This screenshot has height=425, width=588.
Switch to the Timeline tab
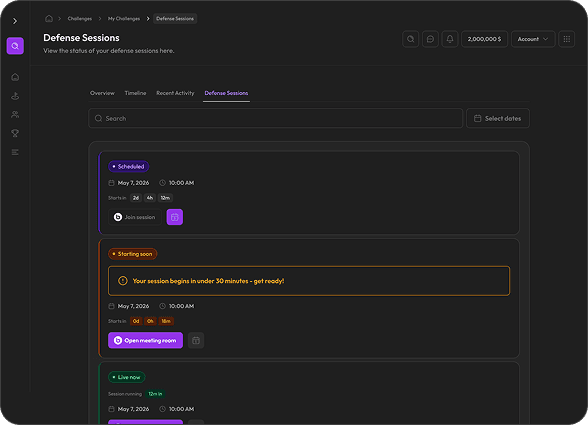pyautogui.click(x=135, y=93)
